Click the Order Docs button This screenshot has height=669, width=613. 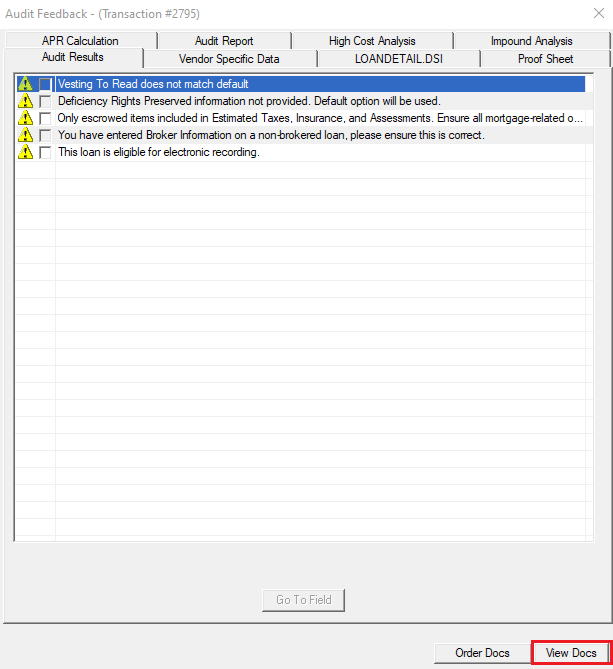click(x=482, y=653)
